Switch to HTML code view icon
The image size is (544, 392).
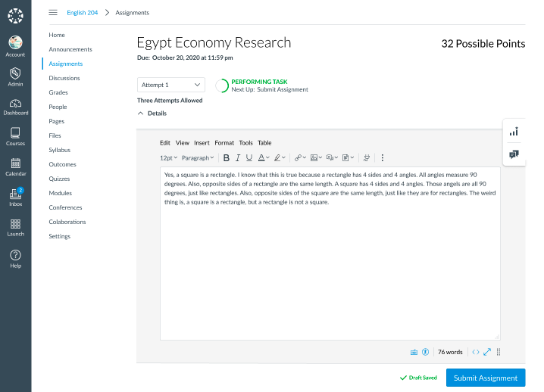pyautogui.click(x=476, y=352)
